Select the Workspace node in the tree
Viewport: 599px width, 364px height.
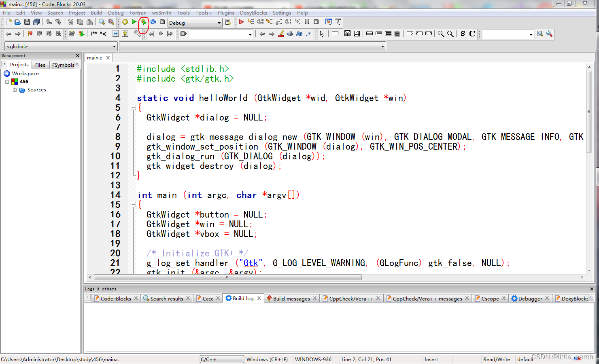25,74
